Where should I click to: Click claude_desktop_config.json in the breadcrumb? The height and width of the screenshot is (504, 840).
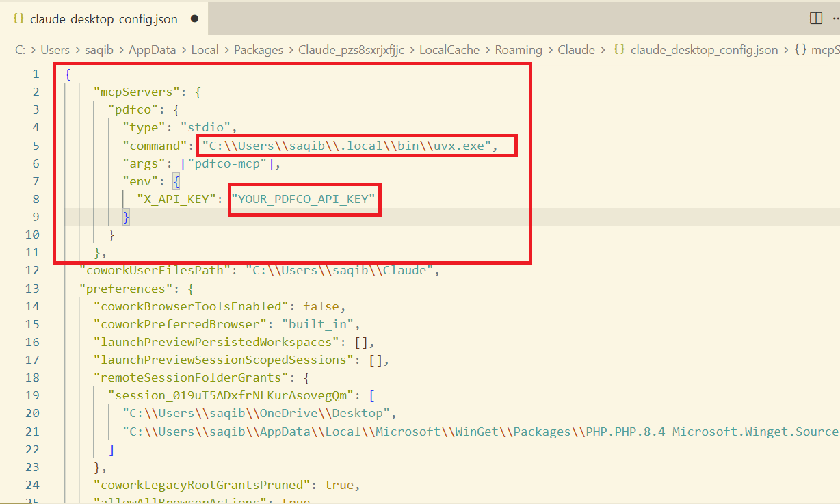pos(704,50)
